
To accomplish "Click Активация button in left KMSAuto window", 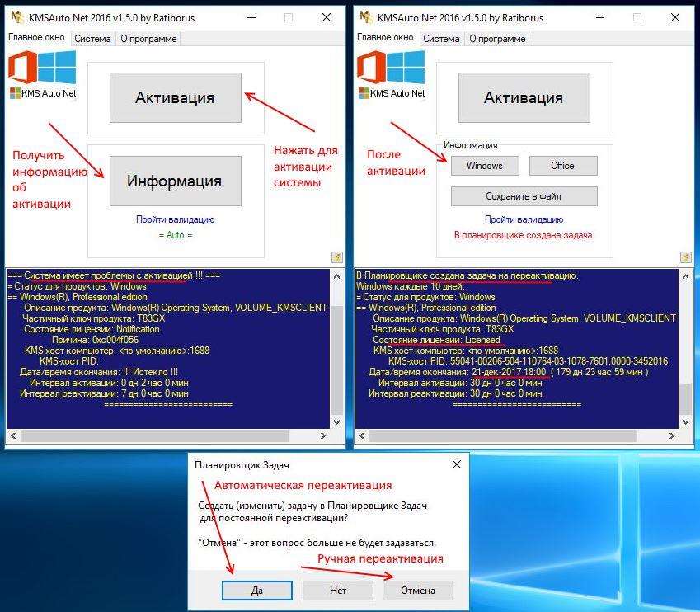I will pos(176,97).
